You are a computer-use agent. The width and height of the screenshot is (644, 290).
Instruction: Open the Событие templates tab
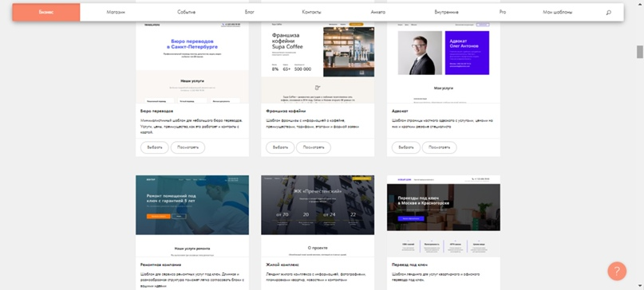click(x=187, y=12)
